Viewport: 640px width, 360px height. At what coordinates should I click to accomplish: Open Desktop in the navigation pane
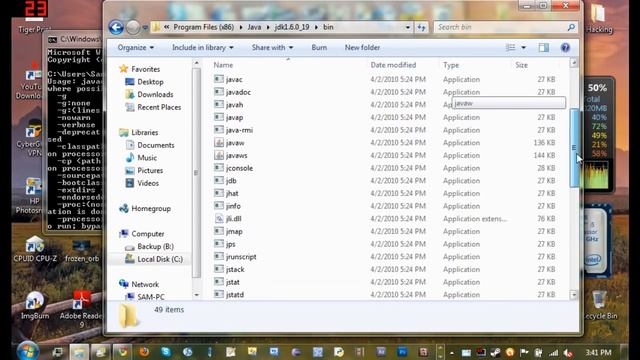point(150,82)
